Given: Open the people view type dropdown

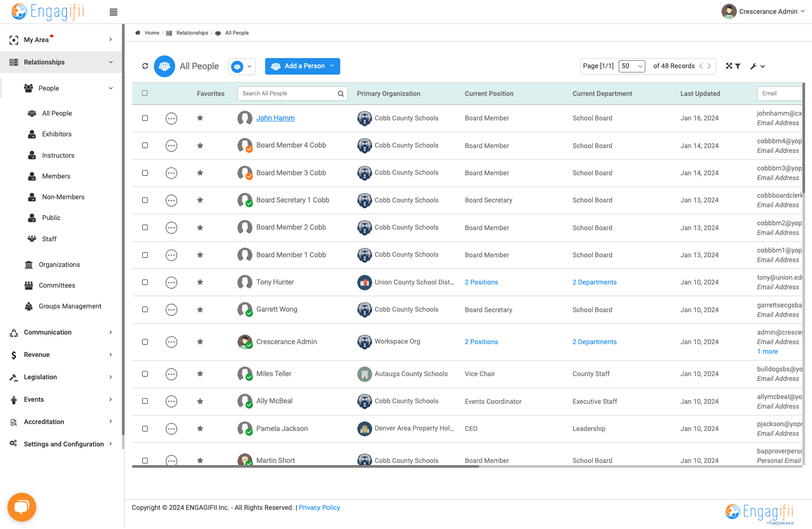Looking at the screenshot, I should [242, 67].
